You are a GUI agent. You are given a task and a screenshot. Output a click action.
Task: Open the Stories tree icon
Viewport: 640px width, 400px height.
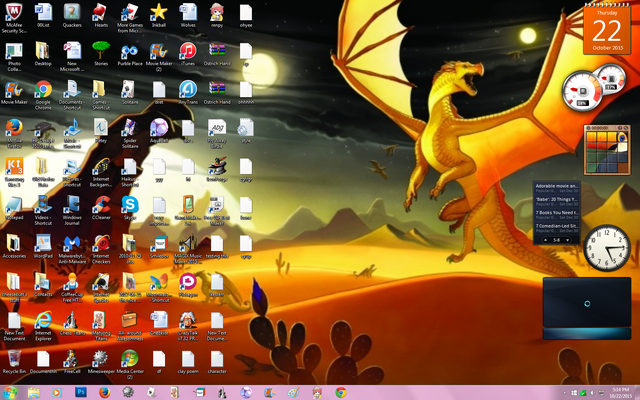[x=101, y=51]
